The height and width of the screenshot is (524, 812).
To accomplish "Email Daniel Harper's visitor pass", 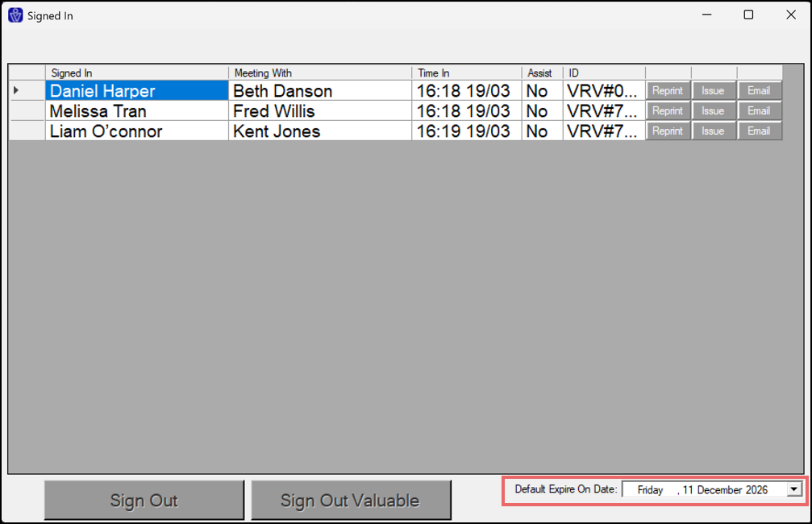I will pos(759,90).
